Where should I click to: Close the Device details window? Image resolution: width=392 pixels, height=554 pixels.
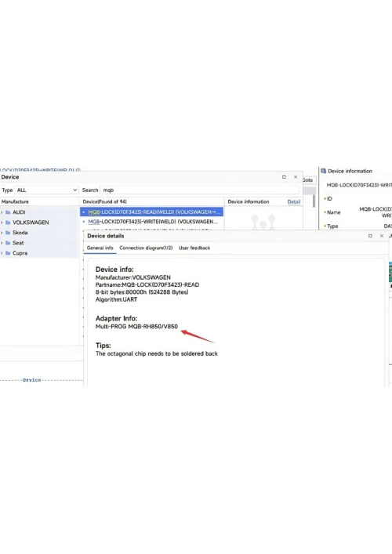click(x=382, y=236)
